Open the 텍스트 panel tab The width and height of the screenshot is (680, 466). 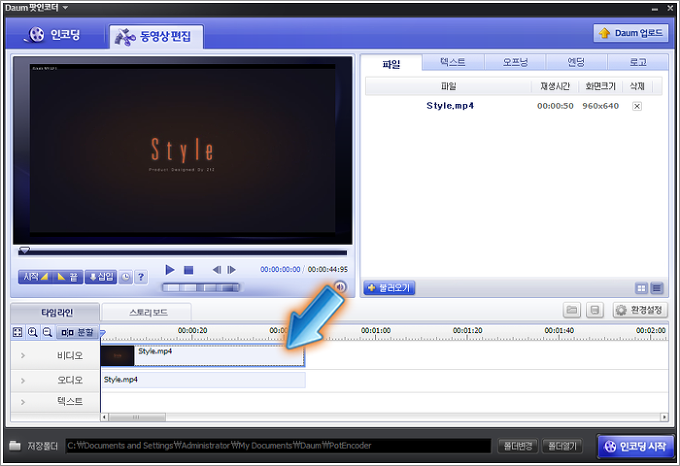pyautogui.click(x=453, y=62)
